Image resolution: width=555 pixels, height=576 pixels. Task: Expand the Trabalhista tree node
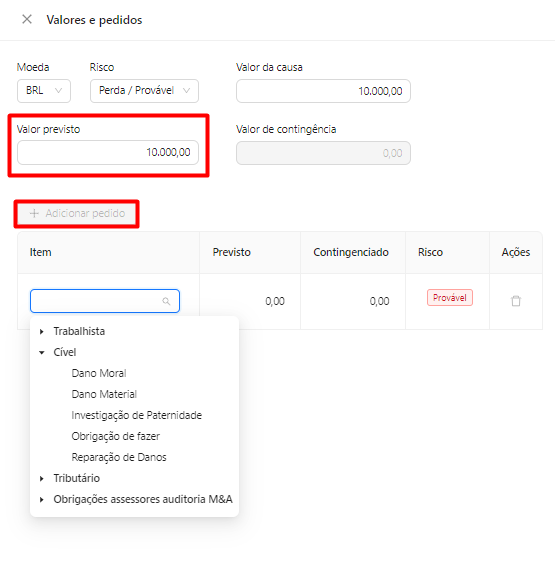[42, 332]
